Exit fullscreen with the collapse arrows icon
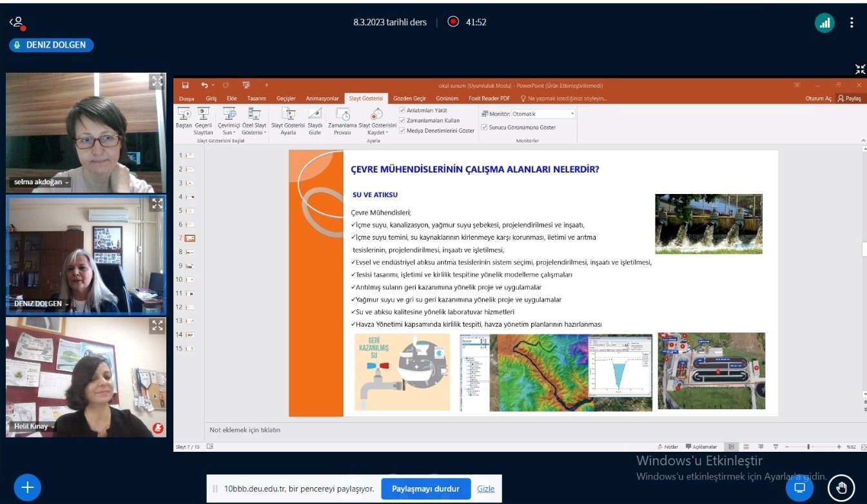This screenshot has height=504, width=867. click(x=860, y=69)
